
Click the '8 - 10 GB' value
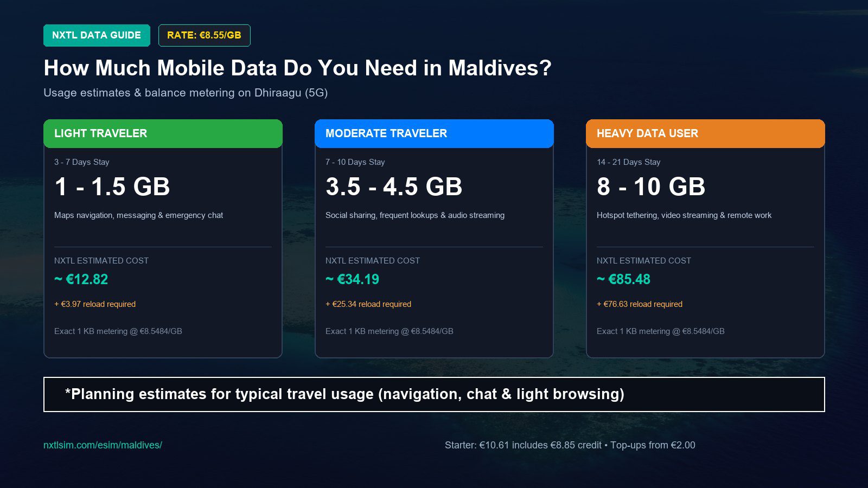pyautogui.click(x=651, y=187)
